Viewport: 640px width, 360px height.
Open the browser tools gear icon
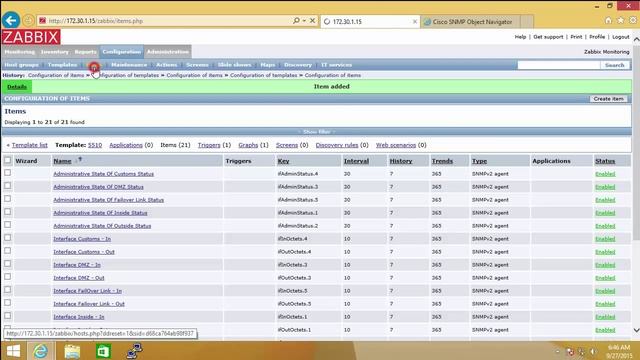633,20
